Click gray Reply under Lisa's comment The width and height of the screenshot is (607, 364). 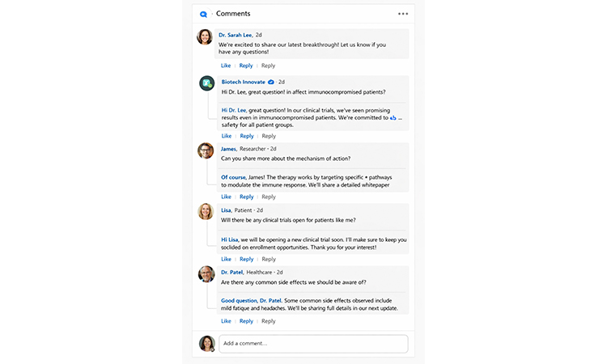point(269,259)
